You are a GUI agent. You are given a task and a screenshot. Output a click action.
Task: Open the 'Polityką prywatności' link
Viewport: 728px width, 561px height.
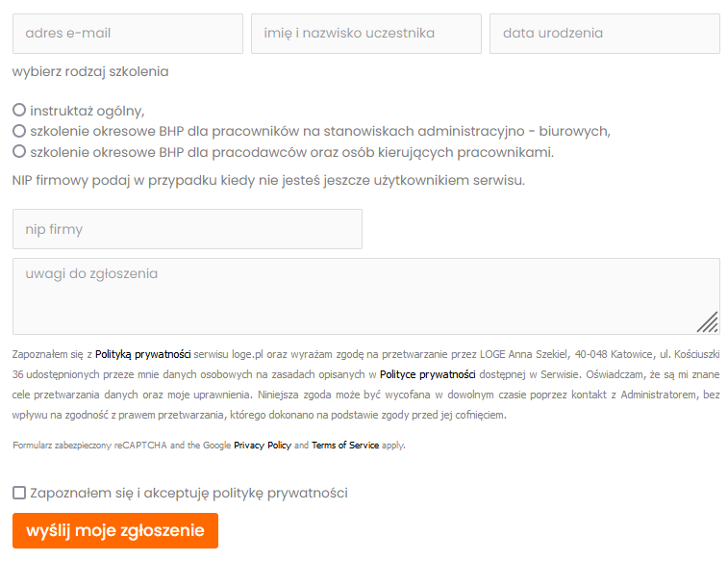click(x=142, y=354)
